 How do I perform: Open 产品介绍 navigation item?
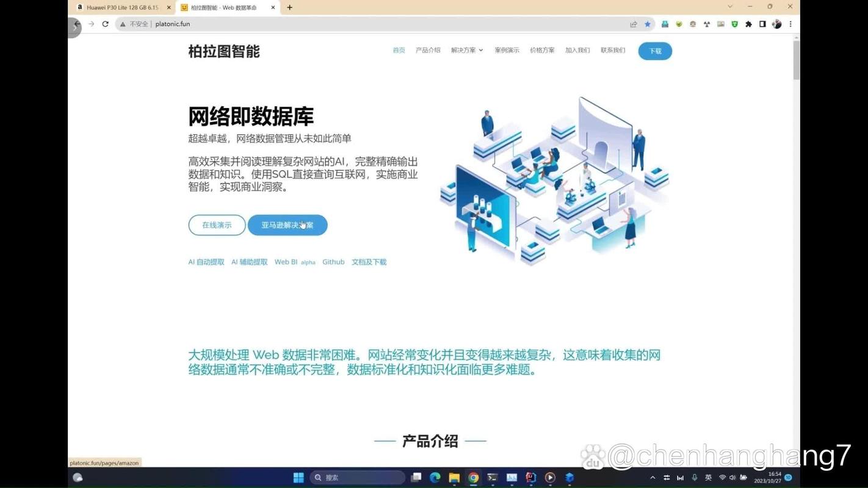click(x=428, y=51)
